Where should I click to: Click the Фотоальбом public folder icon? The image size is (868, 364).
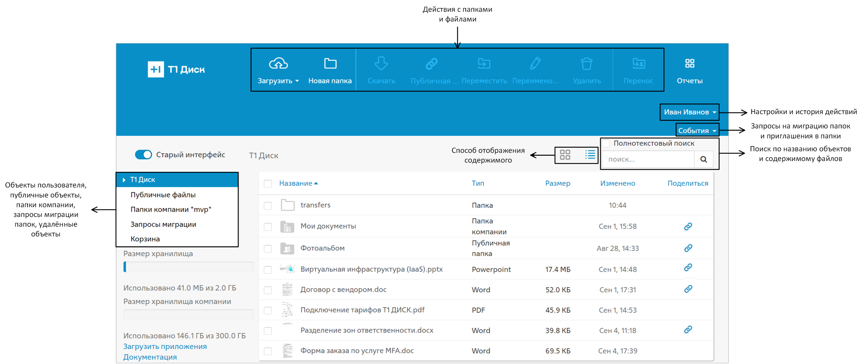(287, 248)
